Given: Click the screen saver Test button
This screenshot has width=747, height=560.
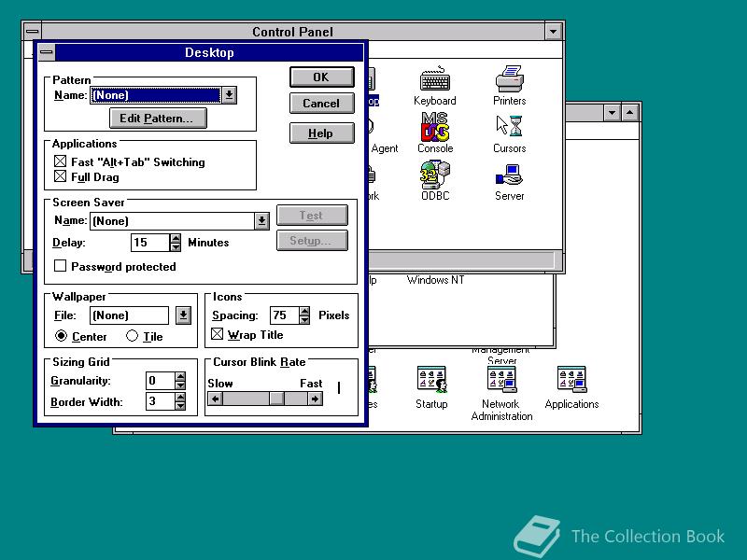Looking at the screenshot, I should 312,216.
